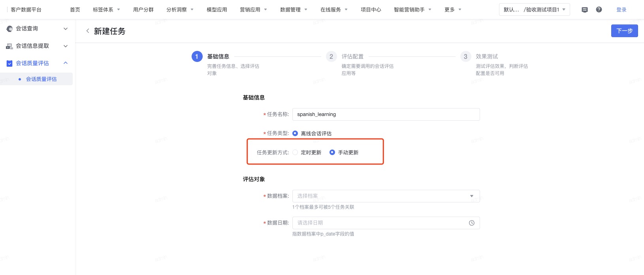Open the project selector 验收测试项目1 dropdown
Screen dimensions: 644x275
point(534,10)
